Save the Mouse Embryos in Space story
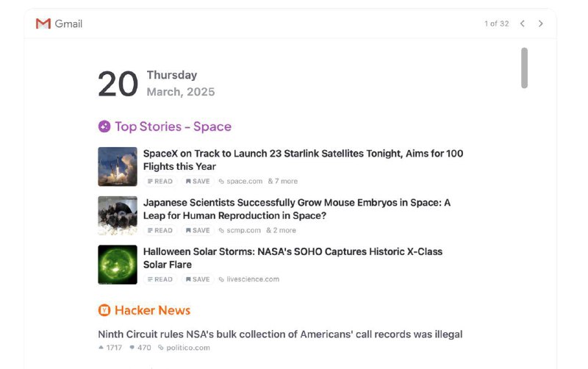This screenshot has width=588, height=369. pos(198,230)
